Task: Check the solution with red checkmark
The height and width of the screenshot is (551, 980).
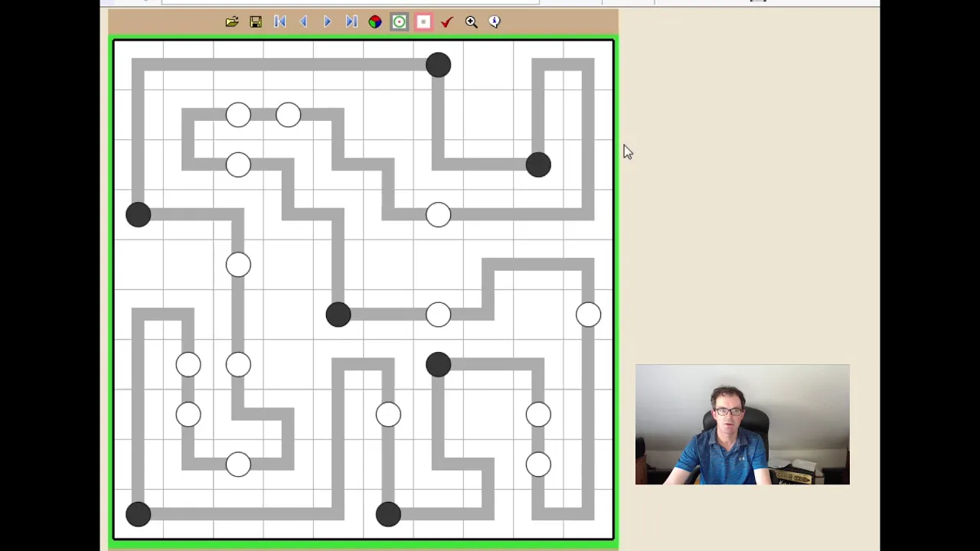Action: point(447,22)
